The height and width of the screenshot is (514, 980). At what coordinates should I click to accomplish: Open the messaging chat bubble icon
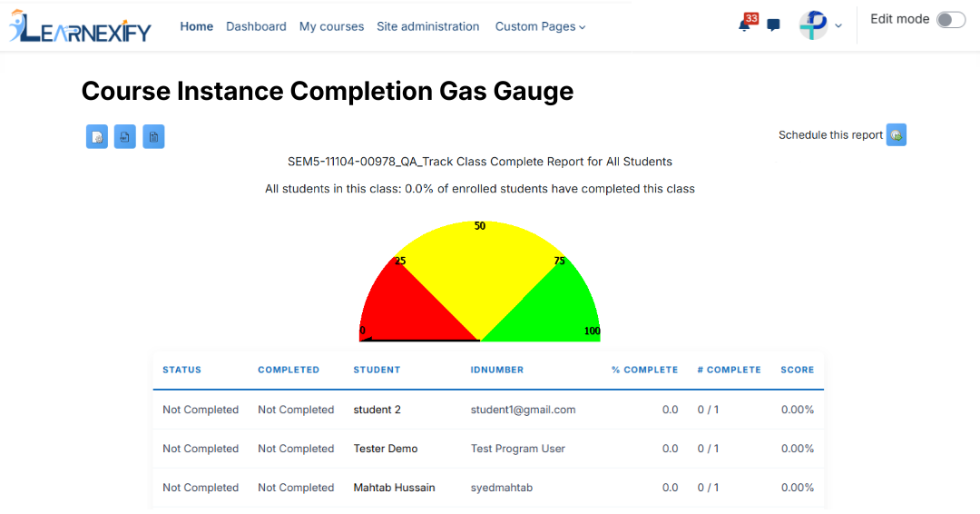(773, 25)
